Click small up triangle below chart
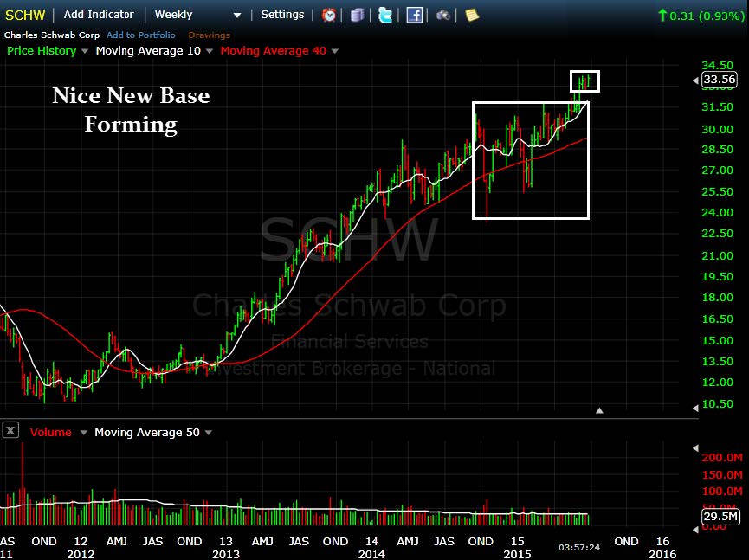 [x=599, y=410]
